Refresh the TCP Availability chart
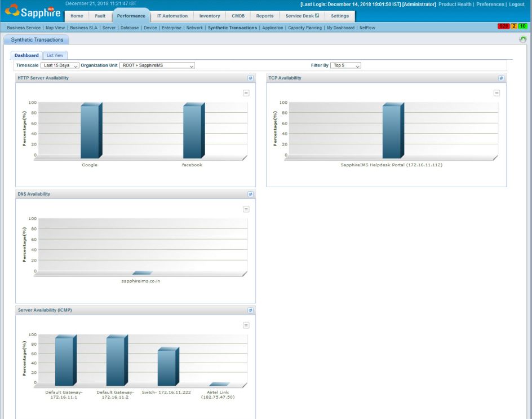 (x=501, y=78)
